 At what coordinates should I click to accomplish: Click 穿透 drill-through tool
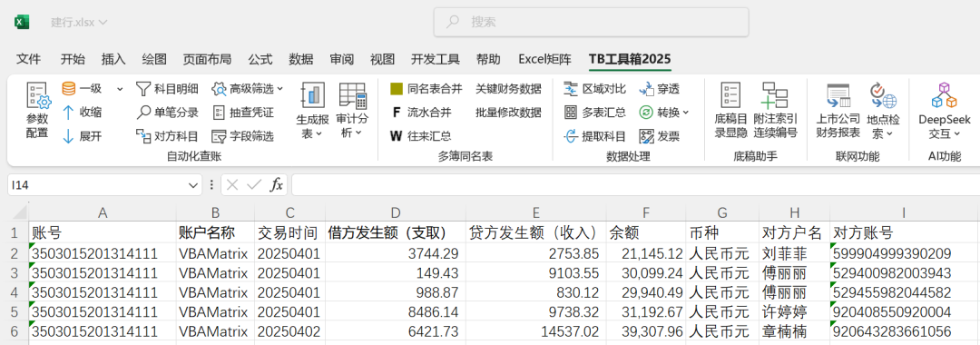coord(660,89)
